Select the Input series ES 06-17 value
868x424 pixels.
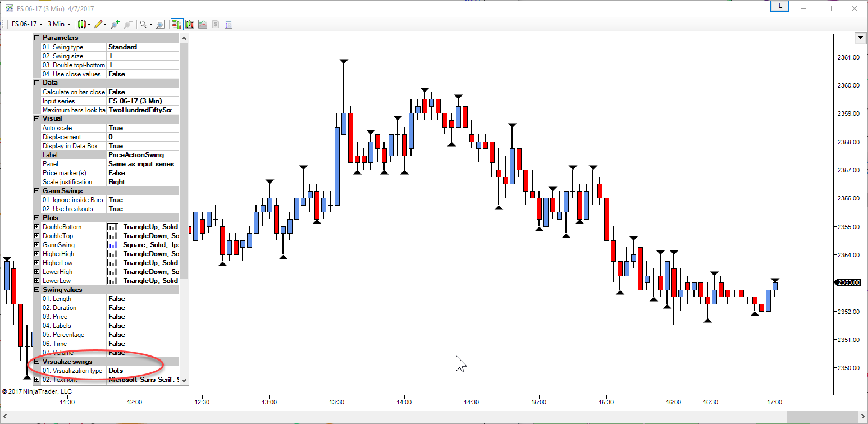143,101
